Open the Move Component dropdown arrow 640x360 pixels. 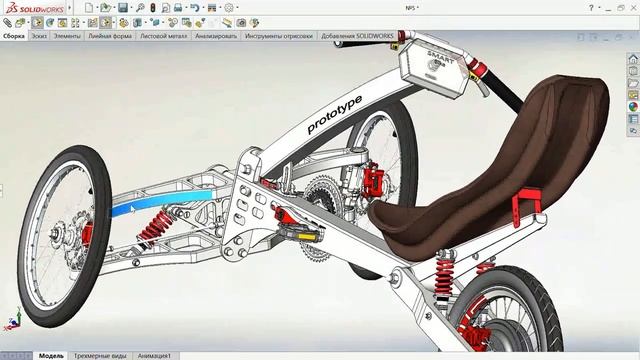point(114,23)
